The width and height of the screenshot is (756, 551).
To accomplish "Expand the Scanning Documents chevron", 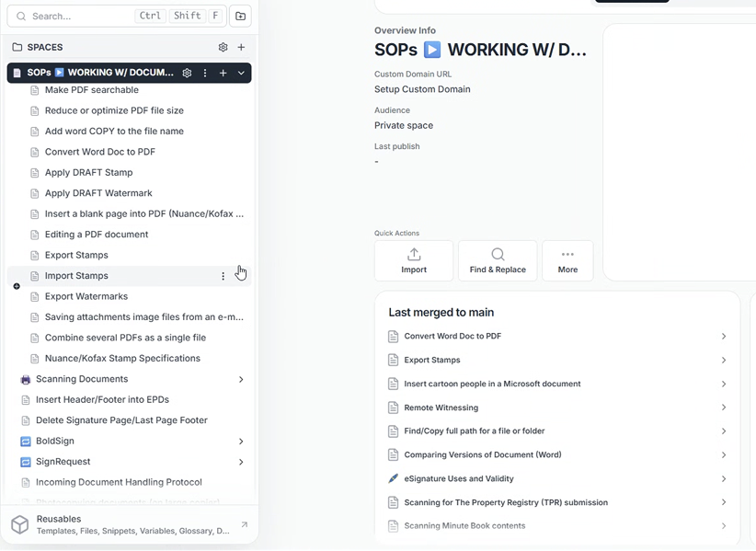I will pos(241,380).
